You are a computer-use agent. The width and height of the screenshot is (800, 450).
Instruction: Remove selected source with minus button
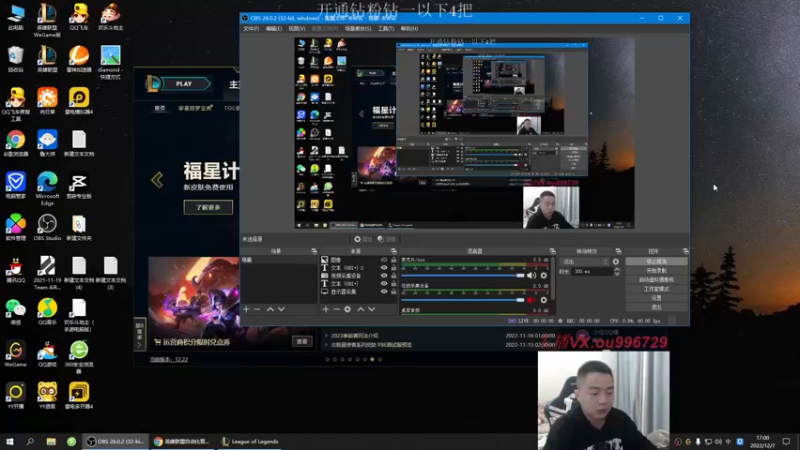[x=336, y=309]
